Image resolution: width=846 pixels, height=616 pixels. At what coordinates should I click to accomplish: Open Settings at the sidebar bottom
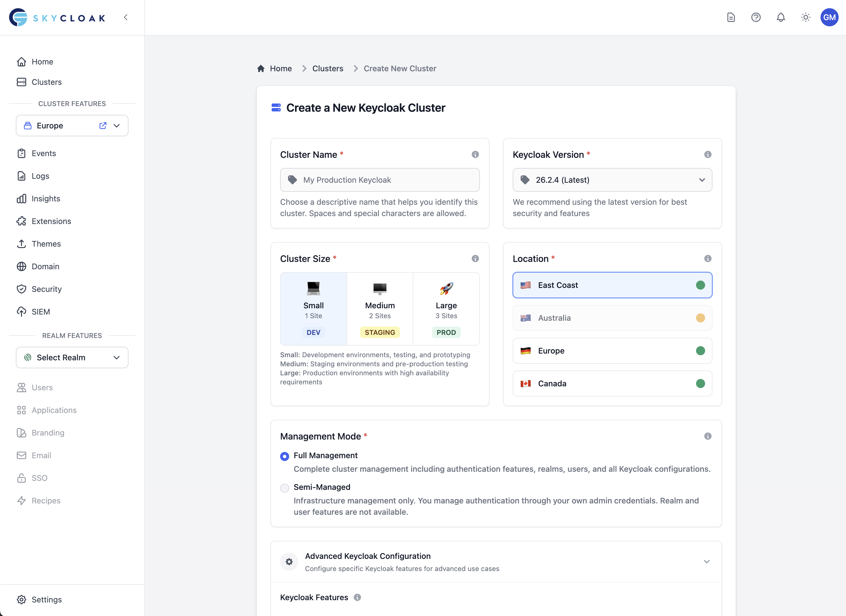[x=47, y=600]
